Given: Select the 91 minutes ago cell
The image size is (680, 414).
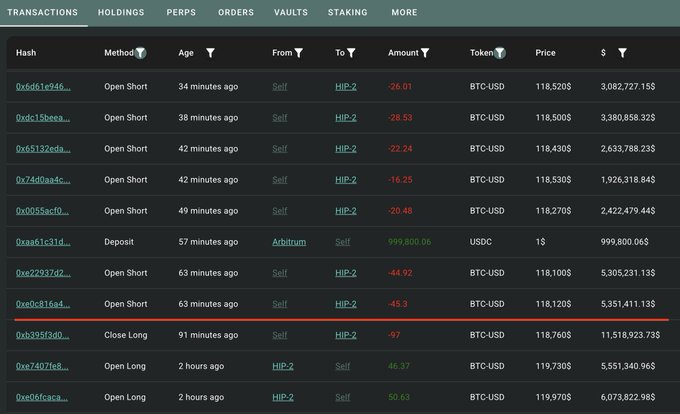Looking at the screenshot, I should click(208, 335).
